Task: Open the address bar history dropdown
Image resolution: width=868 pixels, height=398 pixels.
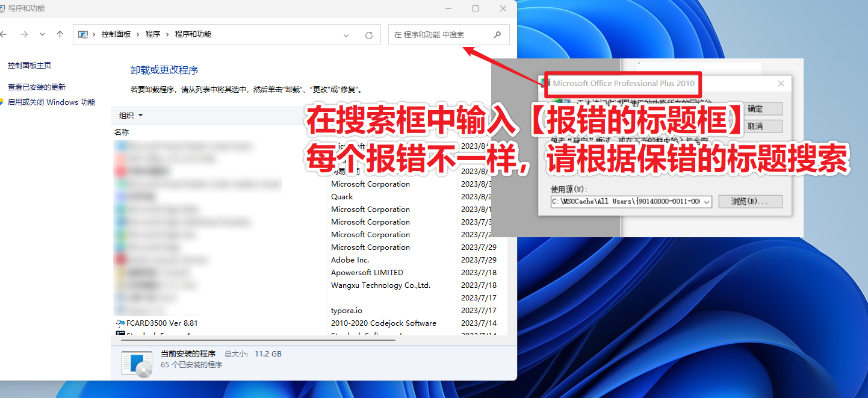Action: (x=346, y=35)
